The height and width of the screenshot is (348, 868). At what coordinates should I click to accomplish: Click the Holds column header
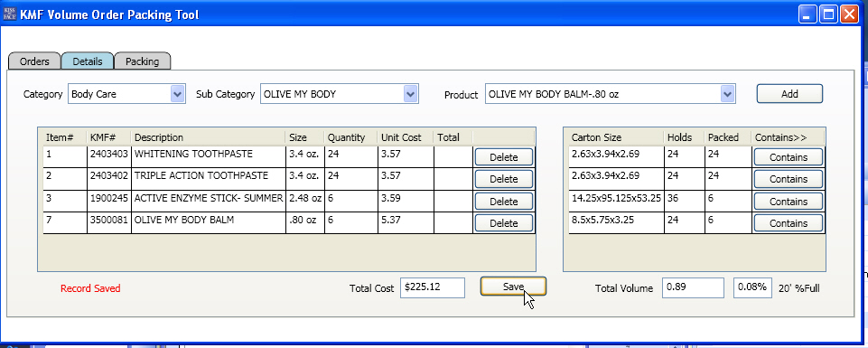[x=685, y=137]
